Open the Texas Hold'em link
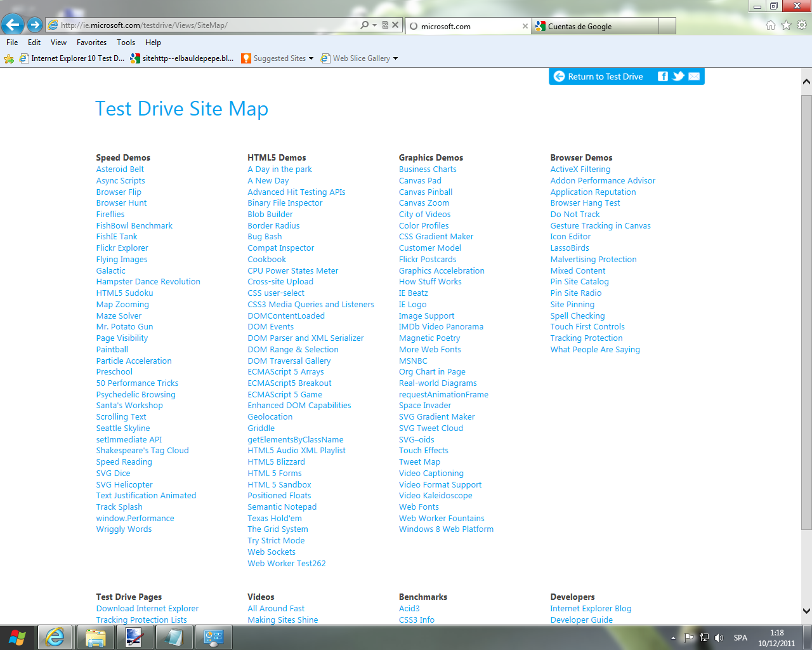The image size is (812, 650). pyautogui.click(x=275, y=519)
